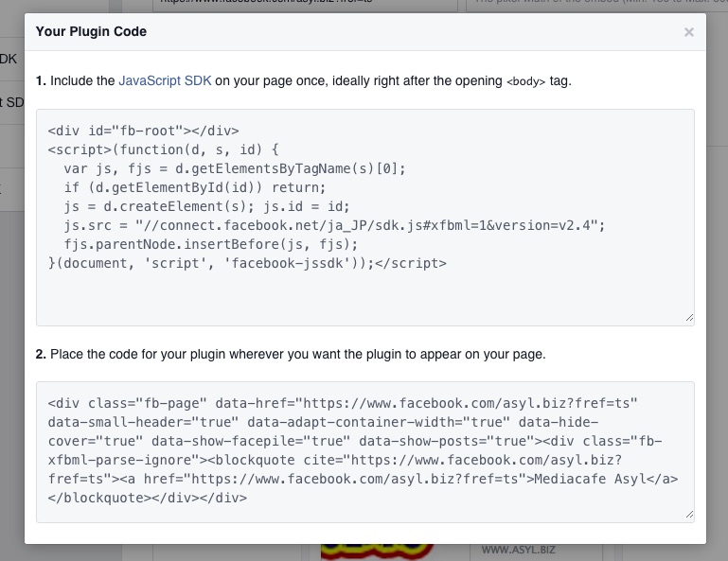Click the fb-root div line in the code
This screenshot has height=561, width=728.
(x=143, y=131)
